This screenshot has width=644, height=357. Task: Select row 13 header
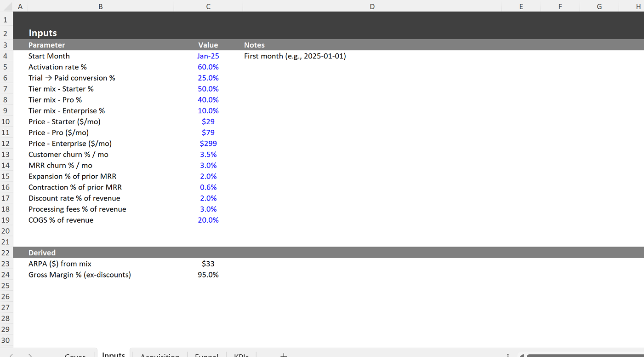pos(6,154)
